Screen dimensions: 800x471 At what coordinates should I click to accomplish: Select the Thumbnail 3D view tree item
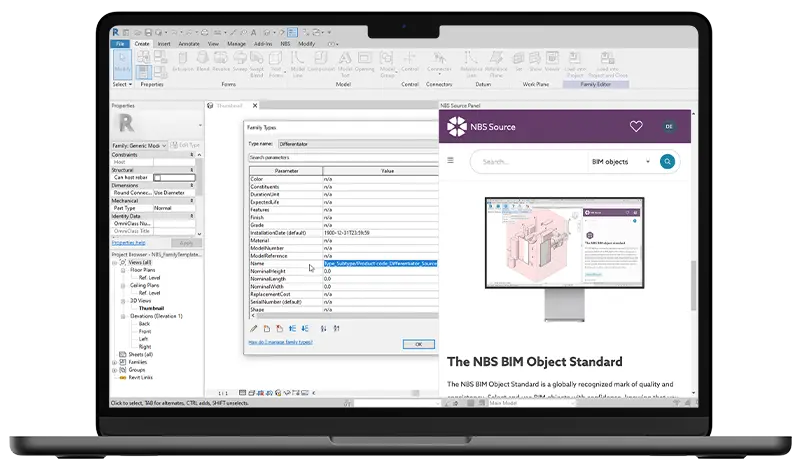151,309
